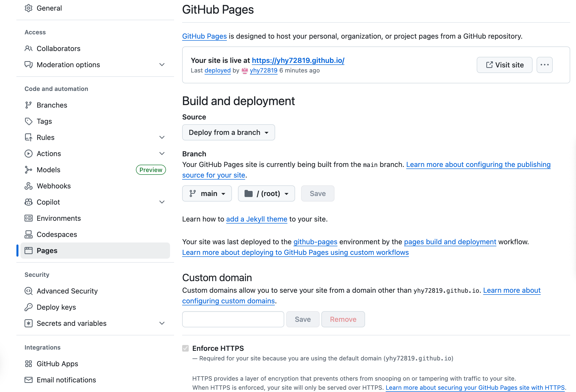Click the branch icon in main selector
The height and width of the screenshot is (392, 576).
(x=193, y=193)
